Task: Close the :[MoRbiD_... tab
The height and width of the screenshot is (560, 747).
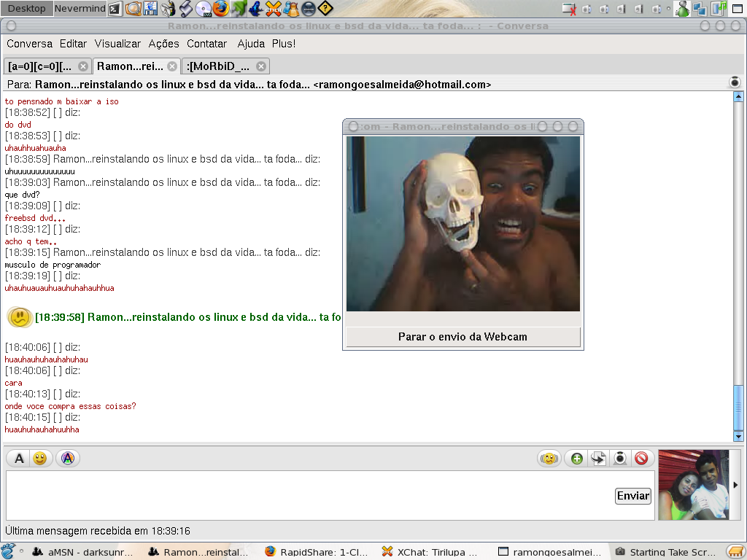Action: click(x=261, y=66)
